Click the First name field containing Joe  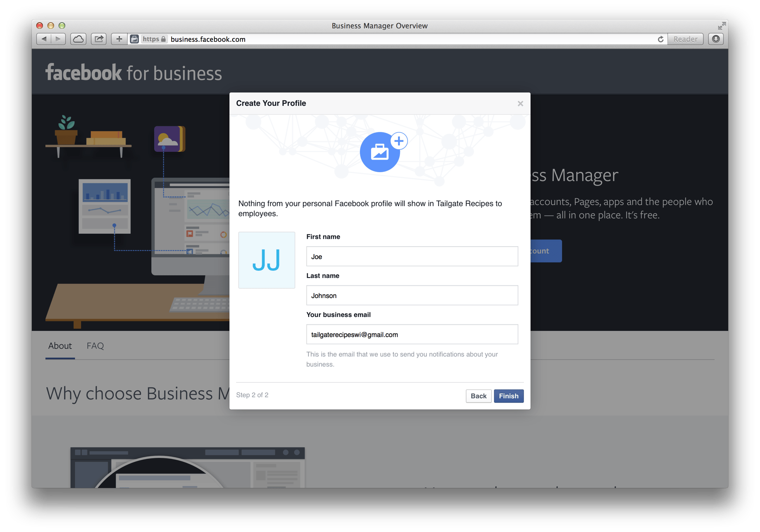[412, 256]
